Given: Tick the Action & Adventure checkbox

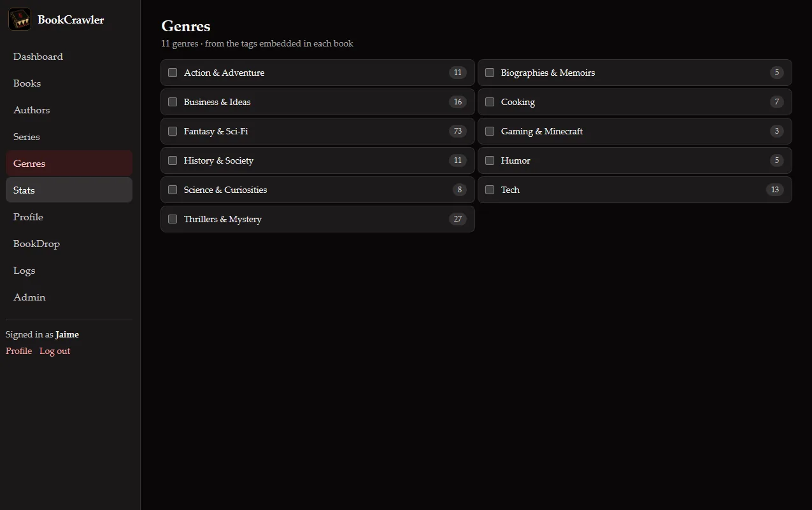Looking at the screenshot, I should point(173,73).
